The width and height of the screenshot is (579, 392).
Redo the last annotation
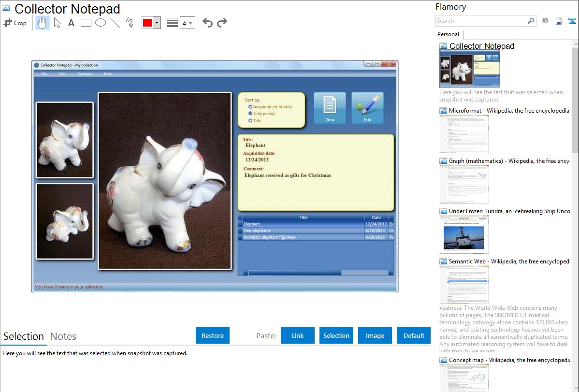pyautogui.click(x=222, y=23)
